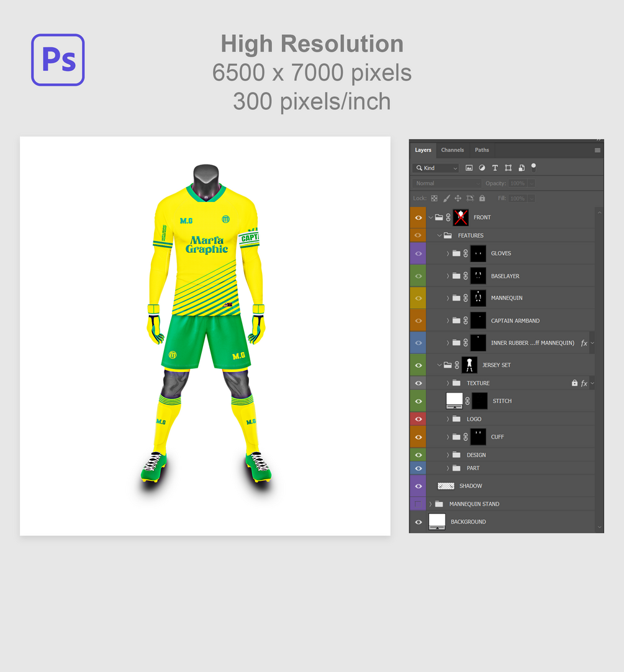Expand the MANNEQUIN STAND group chevron
624x672 pixels.
coord(431,504)
